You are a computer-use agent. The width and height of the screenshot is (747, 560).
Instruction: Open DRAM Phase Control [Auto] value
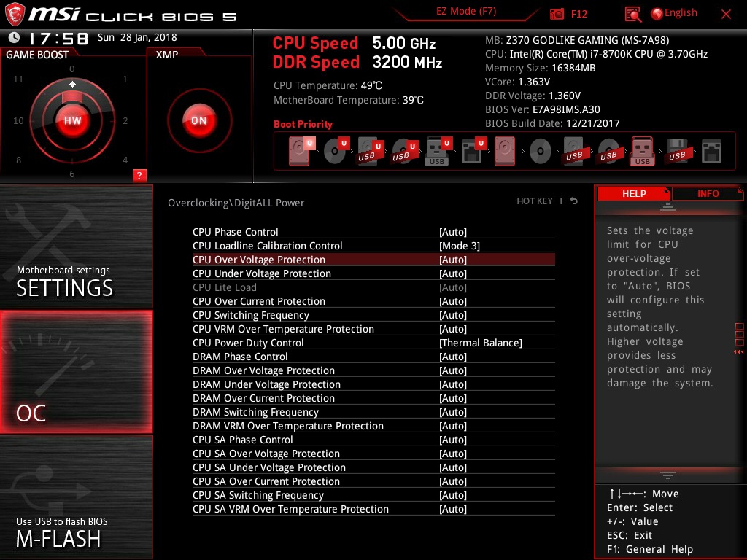(x=453, y=357)
